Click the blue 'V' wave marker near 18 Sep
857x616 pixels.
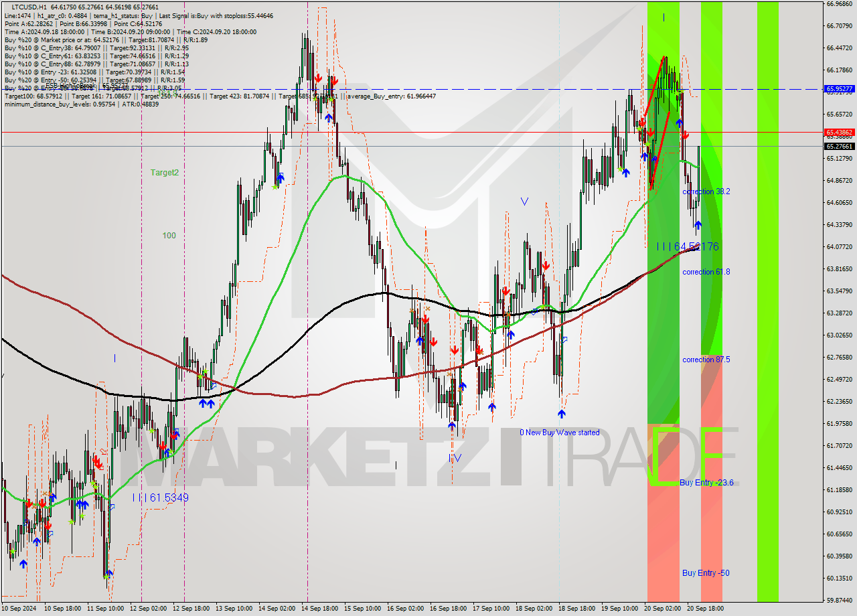tap(524, 201)
